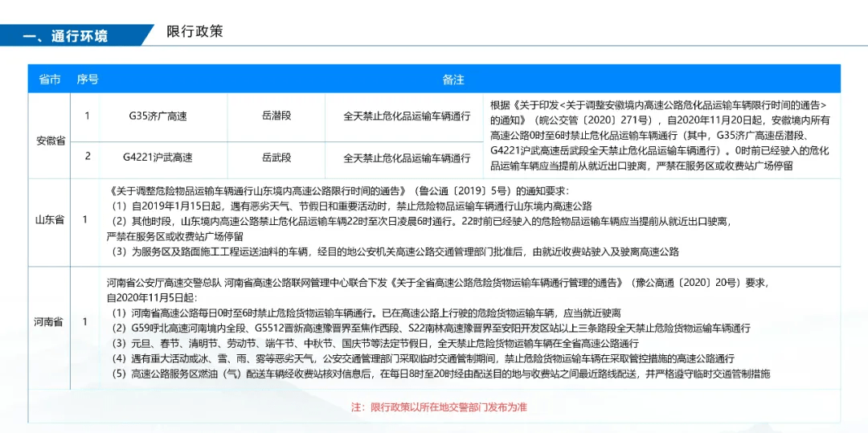Click sequence number '1' in the 河南省 row
Image resolution: width=868 pixels, height=433 pixels.
click(84, 321)
